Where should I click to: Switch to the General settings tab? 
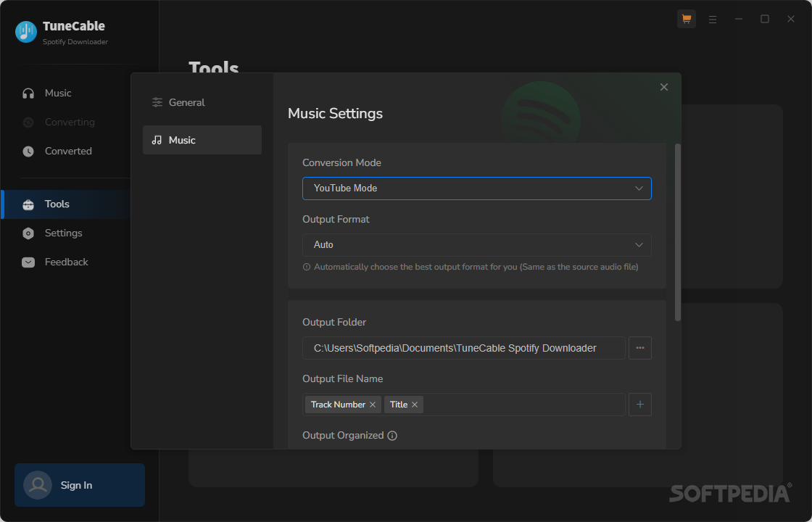202,102
